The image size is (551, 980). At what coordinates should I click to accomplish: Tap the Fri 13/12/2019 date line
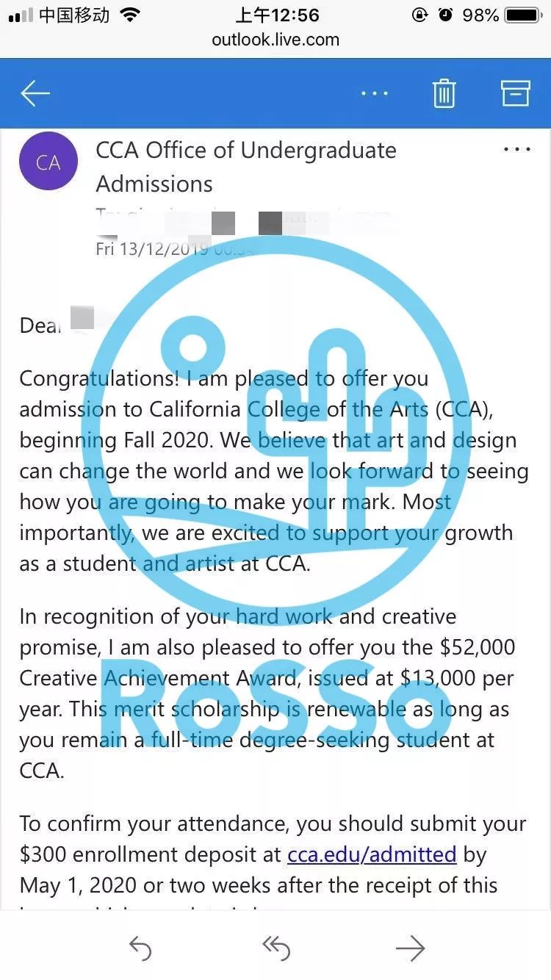[x=176, y=249]
